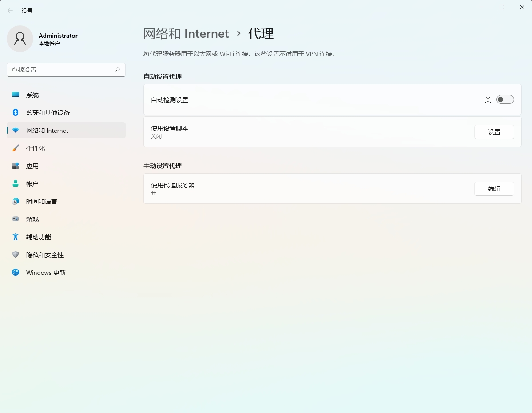Click the 使用代理服务器 label
Image resolution: width=532 pixels, height=413 pixels.
click(x=173, y=185)
